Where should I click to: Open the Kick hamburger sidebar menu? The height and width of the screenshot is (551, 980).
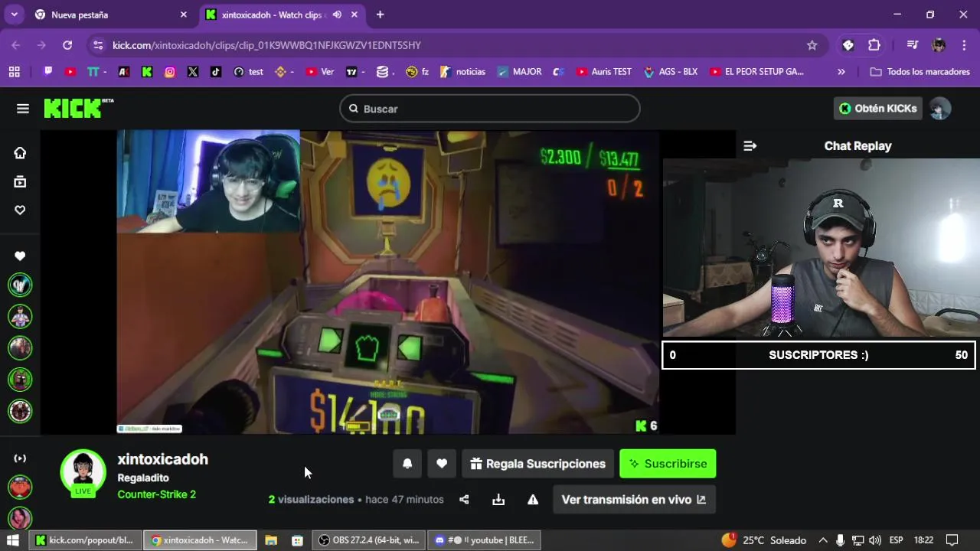click(x=23, y=109)
